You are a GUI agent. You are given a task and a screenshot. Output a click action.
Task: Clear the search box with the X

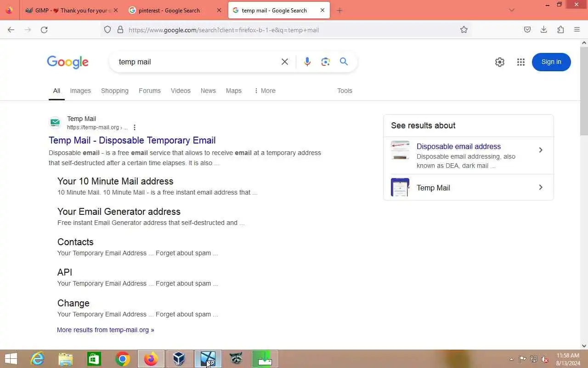[285, 62]
